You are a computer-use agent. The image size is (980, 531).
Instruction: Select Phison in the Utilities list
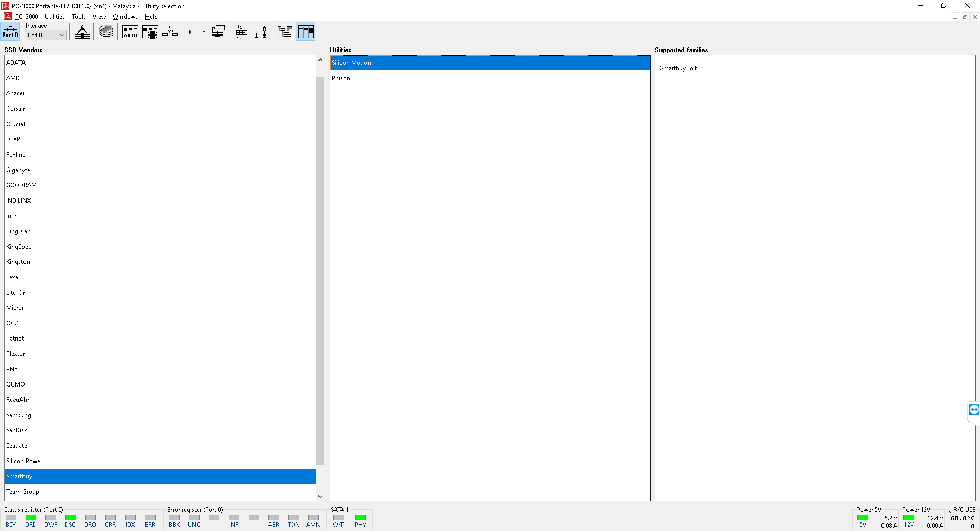point(341,78)
